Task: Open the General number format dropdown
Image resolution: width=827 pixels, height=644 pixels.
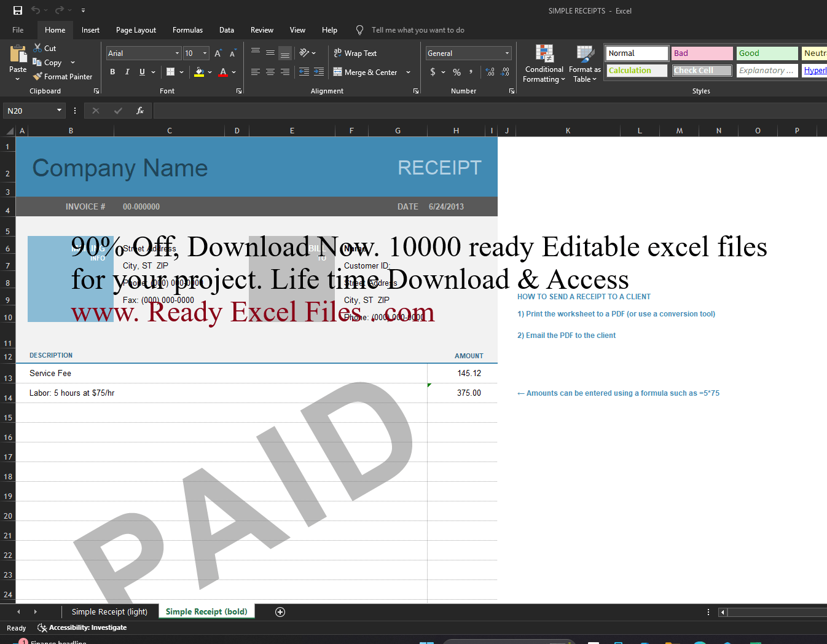Action: point(507,53)
